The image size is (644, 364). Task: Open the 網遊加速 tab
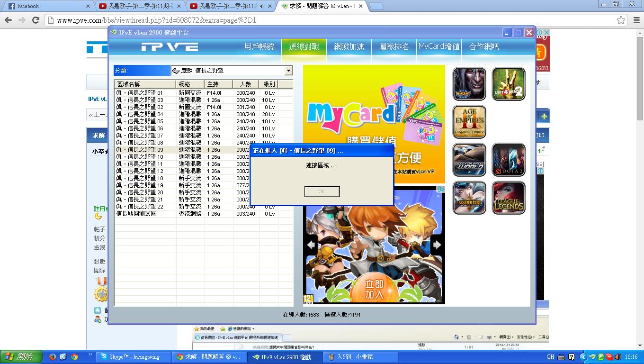tap(349, 47)
